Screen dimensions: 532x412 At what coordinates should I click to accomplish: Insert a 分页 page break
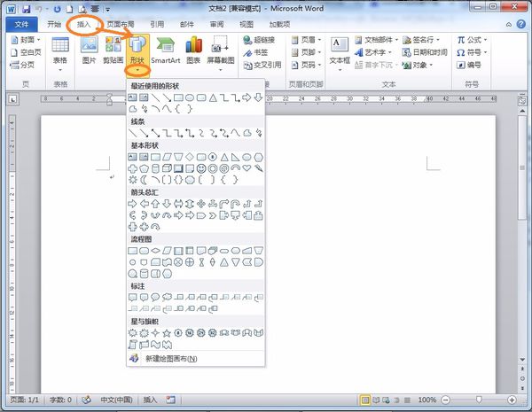22,65
